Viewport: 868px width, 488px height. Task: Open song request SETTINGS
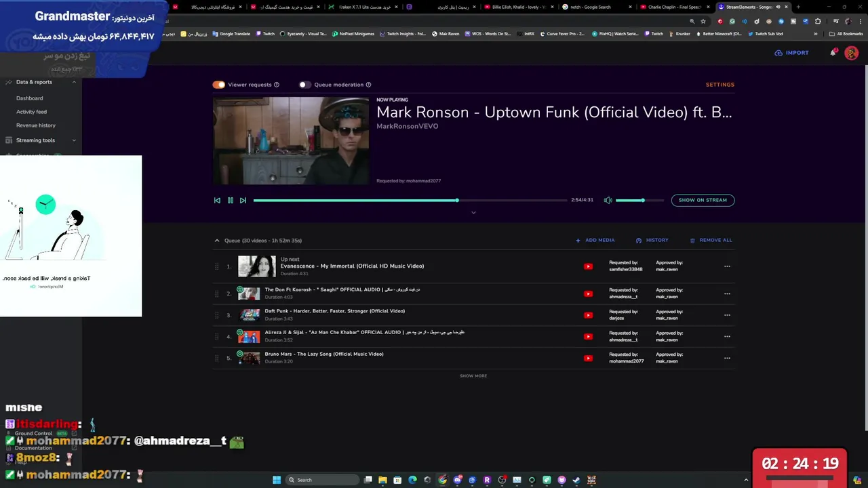(719, 85)
